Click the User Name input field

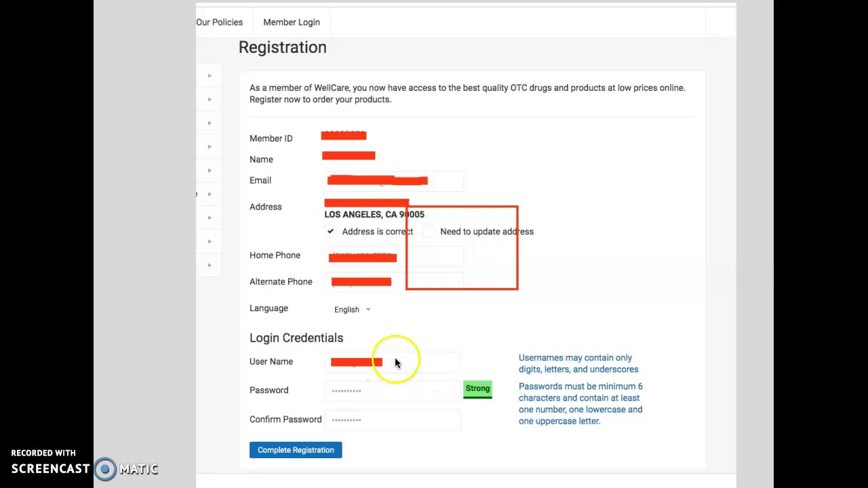pos(393,363)
